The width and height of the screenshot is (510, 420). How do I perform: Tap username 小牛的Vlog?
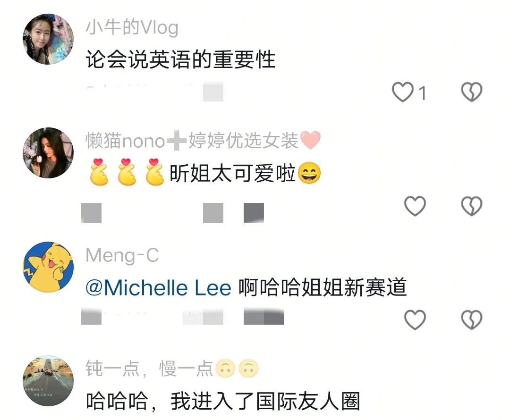[132, 27]
